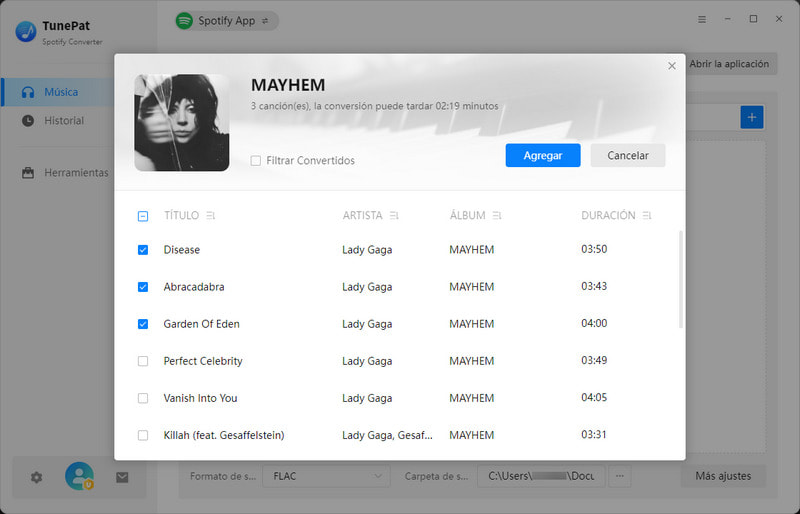The image size is (800, 514).
Task: Click the 04:00 duration value
Action: pyautogui.click(x=594, y=324)
